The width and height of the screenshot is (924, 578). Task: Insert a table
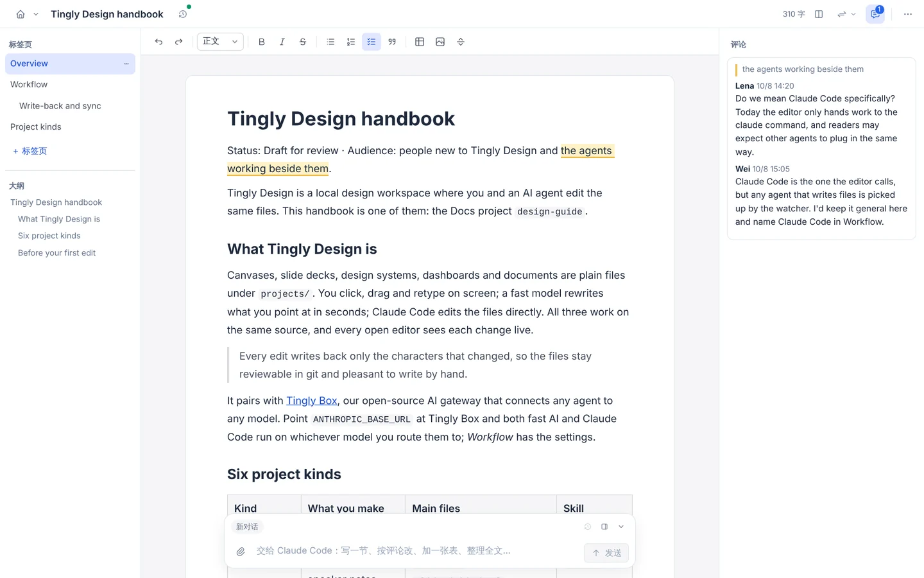click(x=420, y=42)
